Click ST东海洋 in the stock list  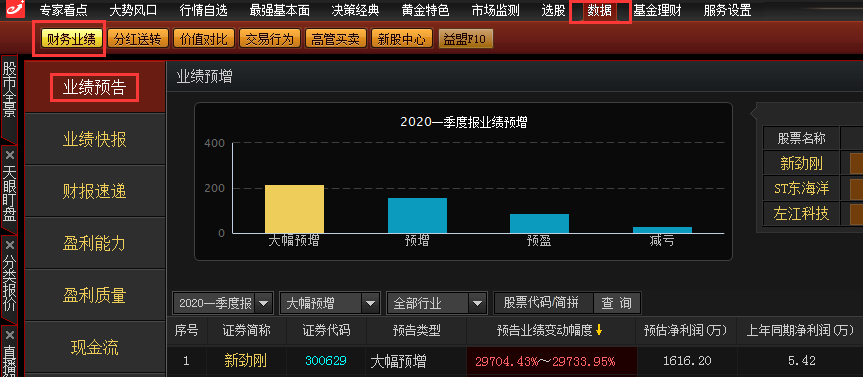pyautogui.click(x=801, y=189)
